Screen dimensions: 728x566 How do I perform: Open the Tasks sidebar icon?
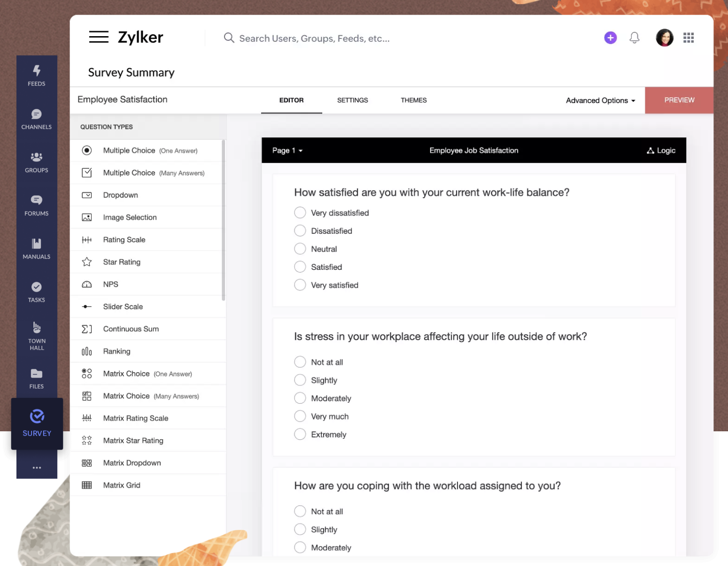point(37,292)
